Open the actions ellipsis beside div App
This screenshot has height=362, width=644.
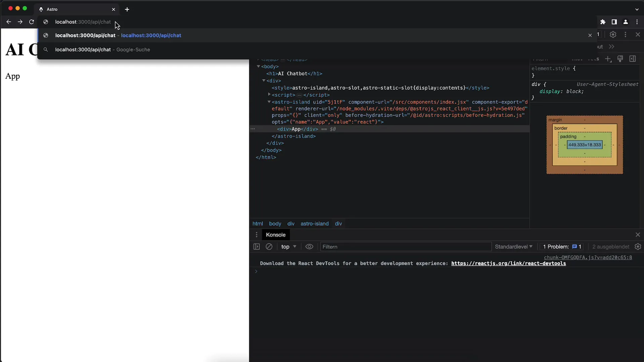253,129
